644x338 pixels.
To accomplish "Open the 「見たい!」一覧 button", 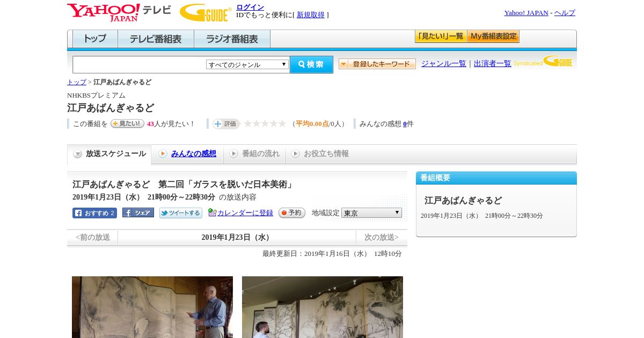I will click(x=441, y=36).
